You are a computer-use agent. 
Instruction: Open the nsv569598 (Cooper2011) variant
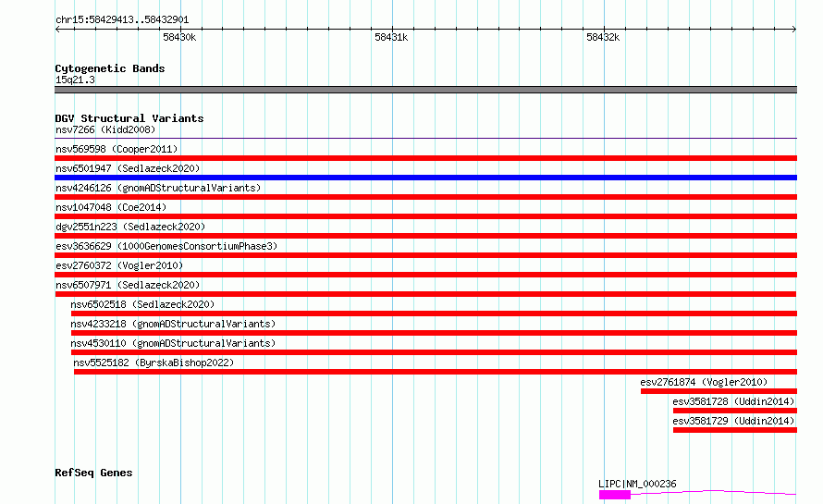pos(117,149)
